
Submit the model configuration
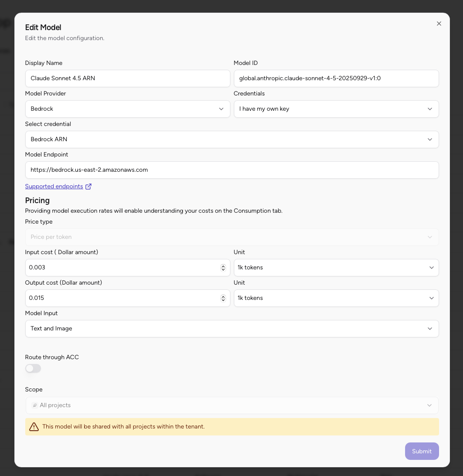tap(421, 451)
